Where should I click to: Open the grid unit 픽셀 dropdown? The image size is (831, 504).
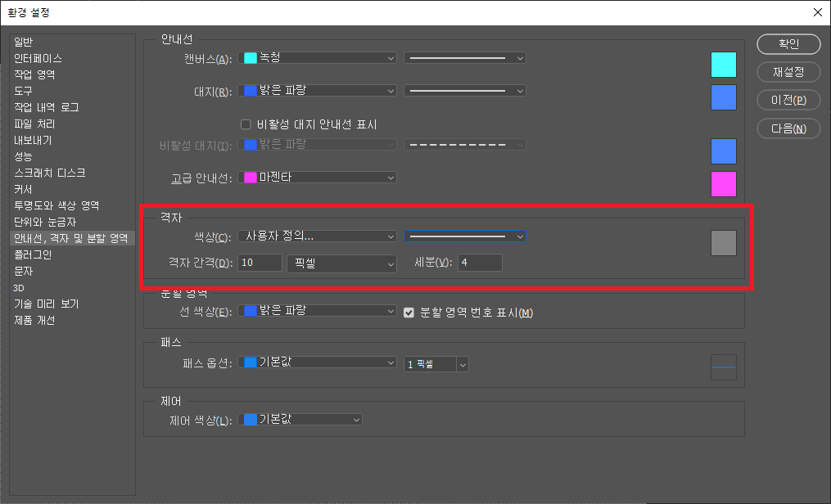click(341, 263)
